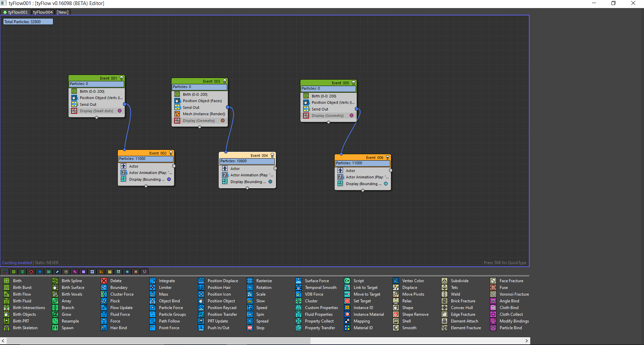Select the Birth Spline operator icon
This screenshot has width=644, height=345.
coord(55,281)
